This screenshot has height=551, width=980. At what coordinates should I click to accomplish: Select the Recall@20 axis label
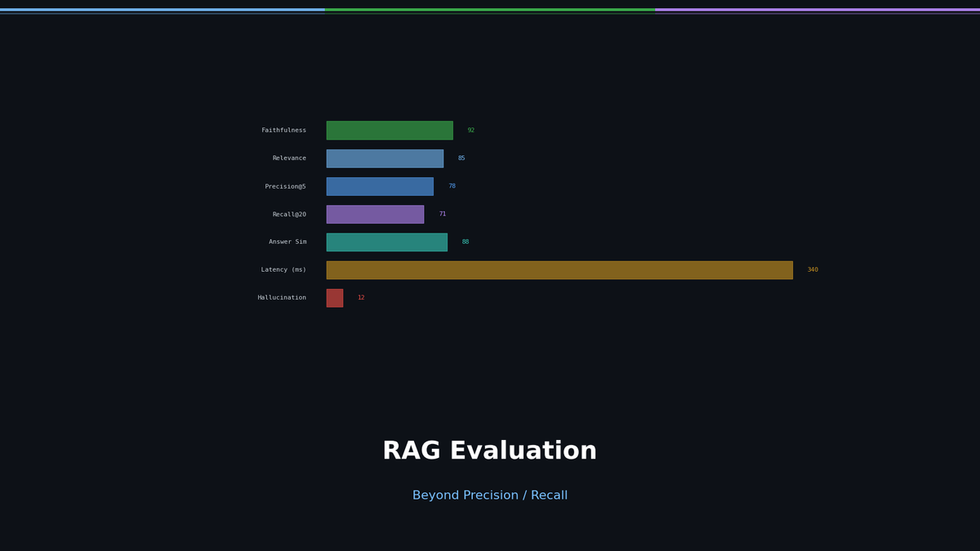288,214
